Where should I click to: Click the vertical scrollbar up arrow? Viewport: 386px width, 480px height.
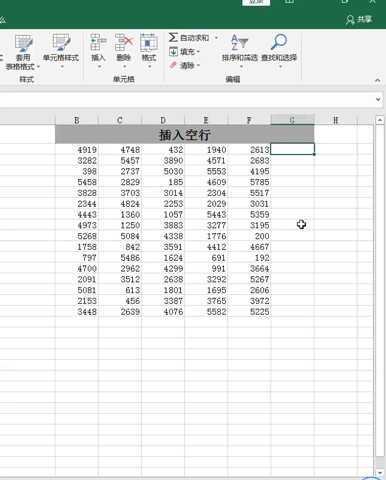(x=380, y=120)
